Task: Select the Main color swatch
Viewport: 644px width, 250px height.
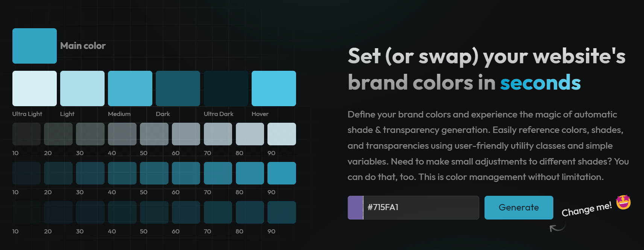Action: [x=35, y=46]
